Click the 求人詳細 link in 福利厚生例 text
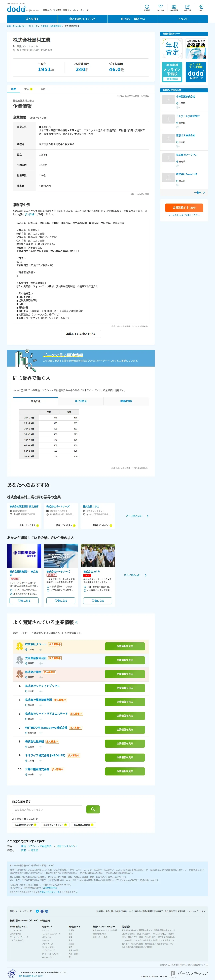This screenshot has width=215, height=980. click(x=29, y=215)
